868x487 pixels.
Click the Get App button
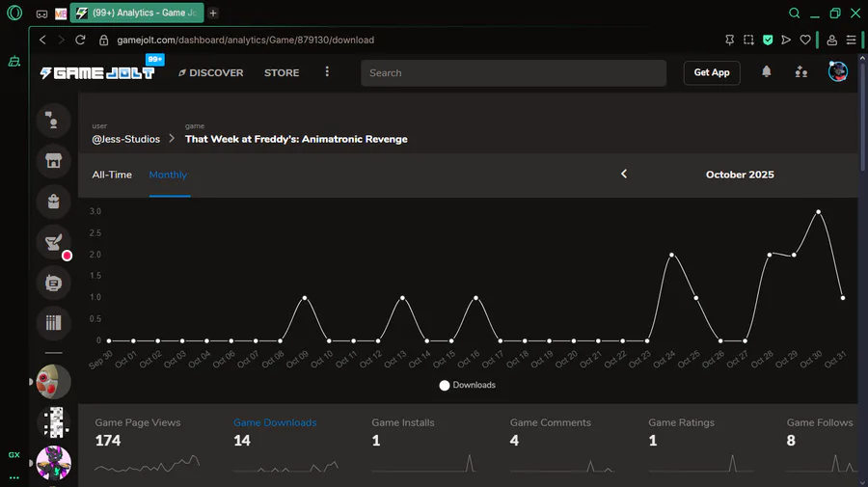[x=712, y=72]
